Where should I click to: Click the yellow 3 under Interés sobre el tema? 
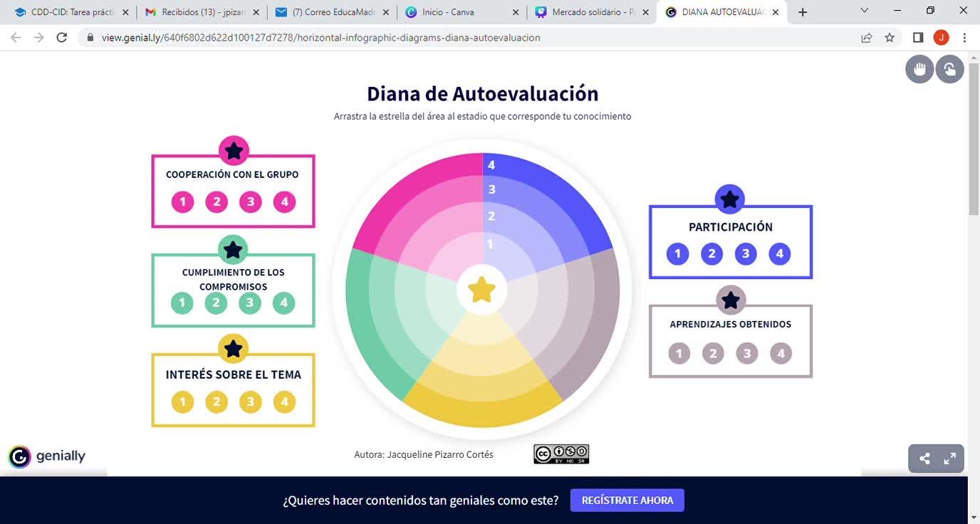251,402
